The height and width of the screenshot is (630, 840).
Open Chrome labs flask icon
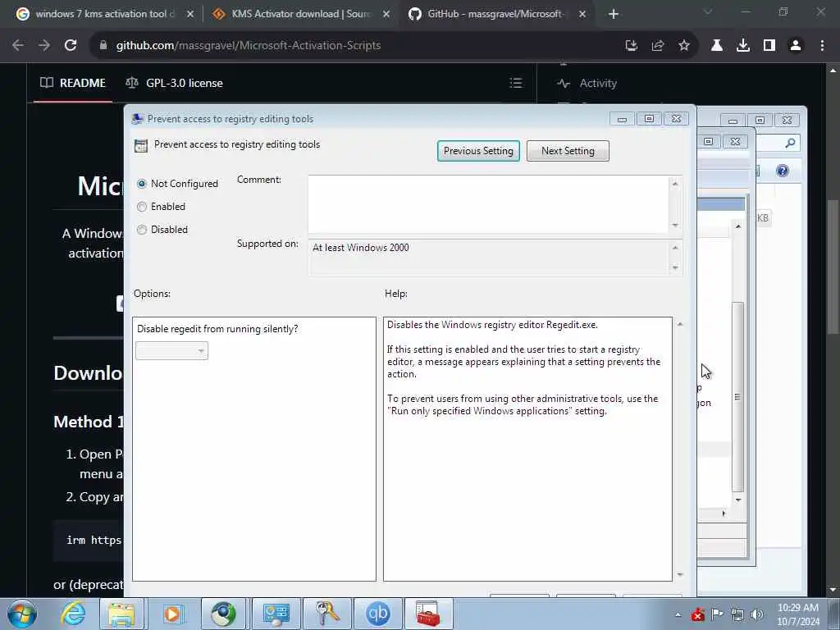[717, 46]
